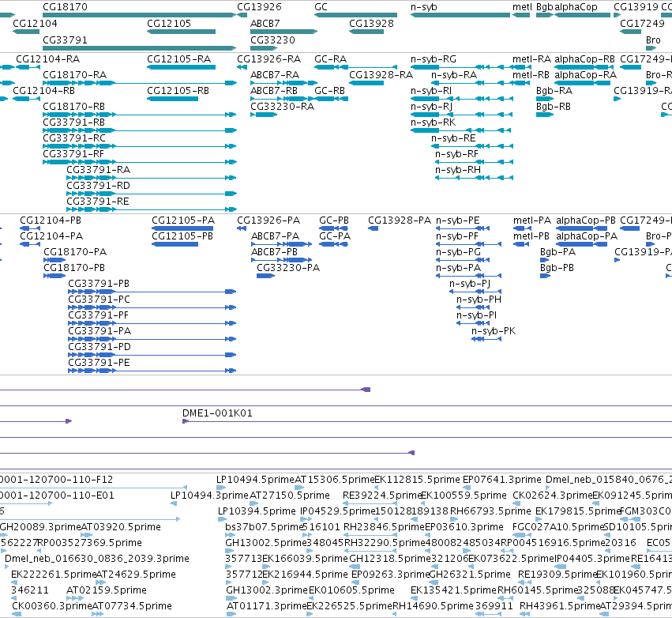The height and width of the screenshot is (618, 672).
Task: Open the AT02159.5prime EST label
Action: point(107,590)
